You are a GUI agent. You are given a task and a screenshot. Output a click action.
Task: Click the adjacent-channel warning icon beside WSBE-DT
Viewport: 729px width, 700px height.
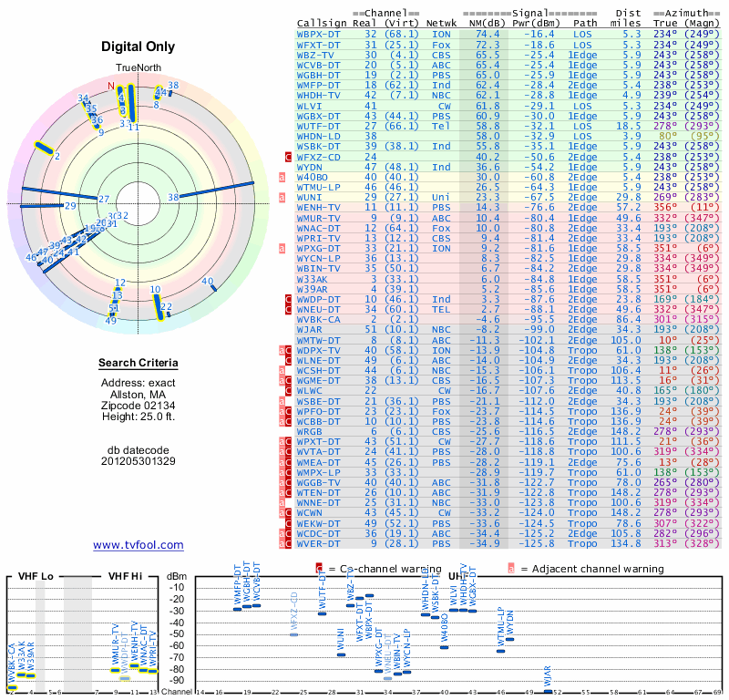tap(282, 401)
